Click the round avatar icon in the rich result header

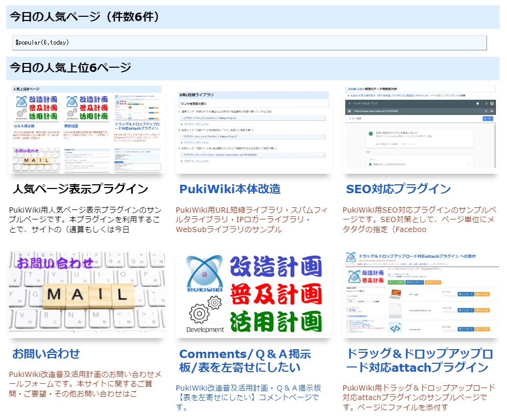(x=492, y=104)
